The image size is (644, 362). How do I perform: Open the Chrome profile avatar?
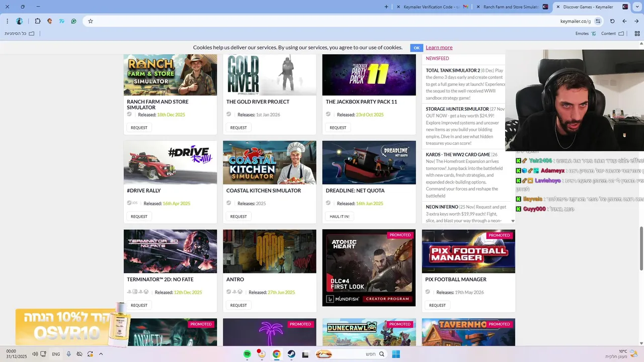[x=20, y=21]
